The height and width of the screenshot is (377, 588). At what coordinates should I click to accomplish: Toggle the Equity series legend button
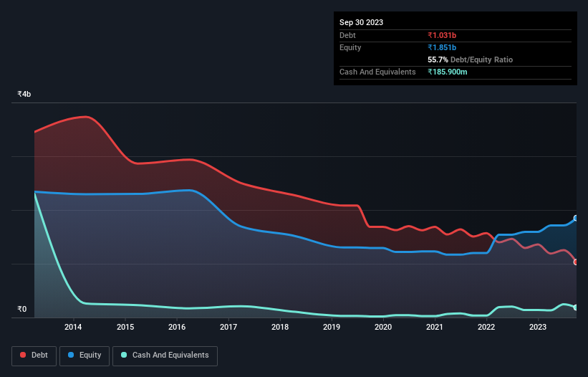pos(85,355)
